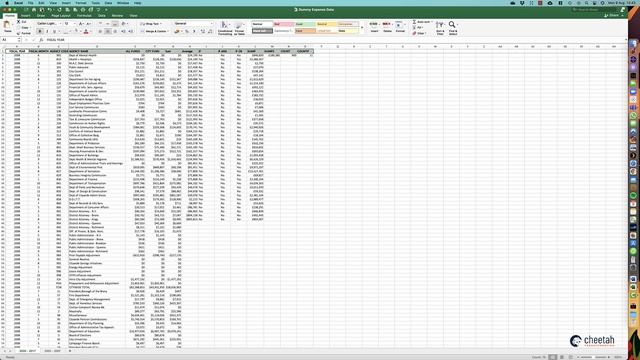Decrease indent icon
Screen dimensions: 640x360
click(x=123, y=31)
